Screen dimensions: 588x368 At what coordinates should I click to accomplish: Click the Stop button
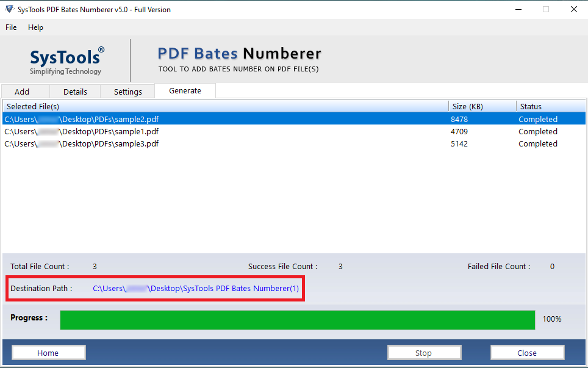pos(424,353)
